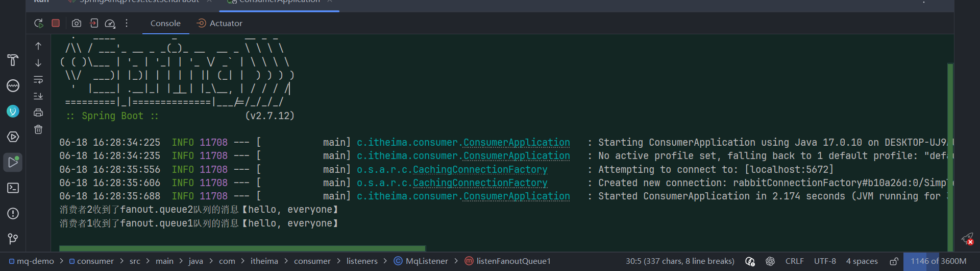Open the ConsumerApplication link in the first log line

[517, 143]
